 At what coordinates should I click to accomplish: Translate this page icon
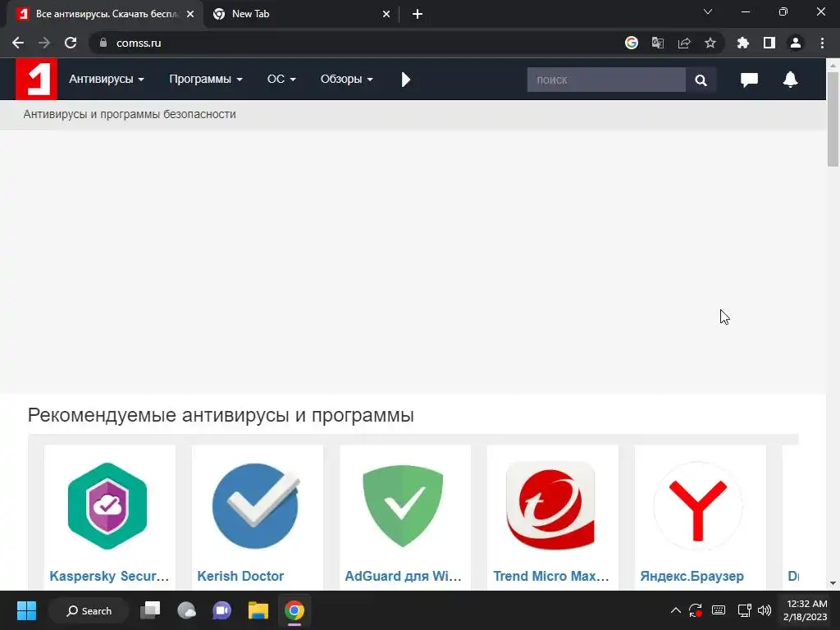[657, 43]
